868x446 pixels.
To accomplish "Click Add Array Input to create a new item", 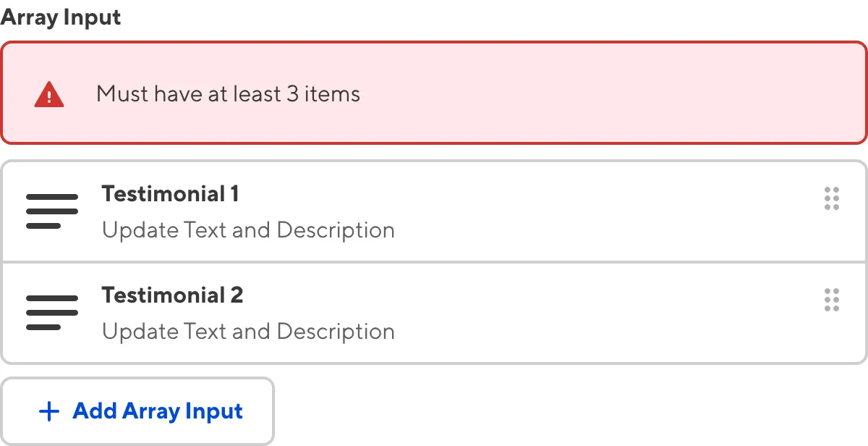I will tap(137, 411).
